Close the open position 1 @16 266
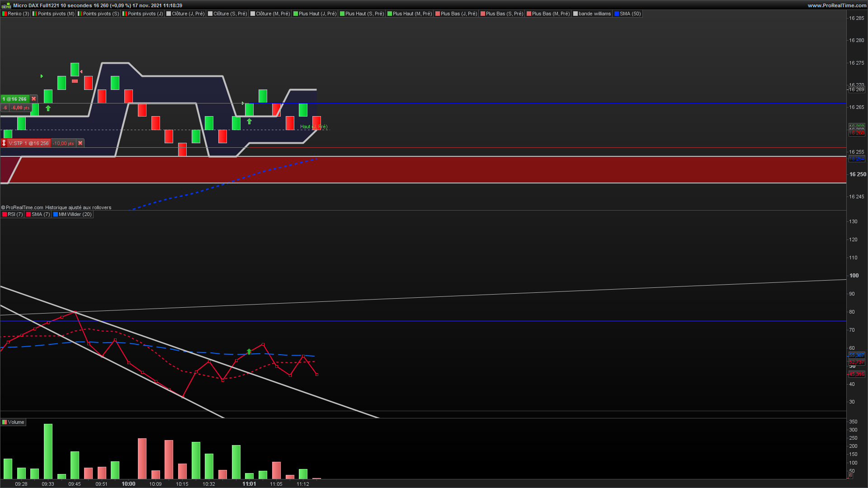This screenshot has height=488, width=868. [x=33, y=99]
